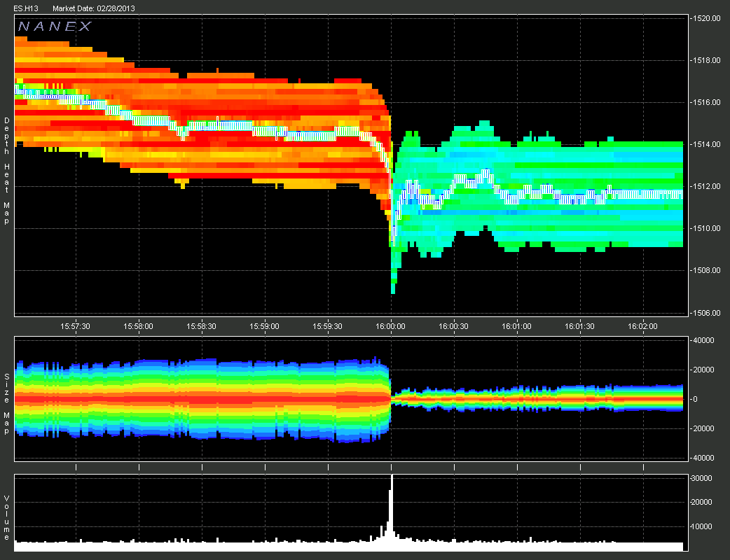Viewport: 730px width, 560px height.
Task: Select the 1520.00 price axis label
Action: pos(706,18)
